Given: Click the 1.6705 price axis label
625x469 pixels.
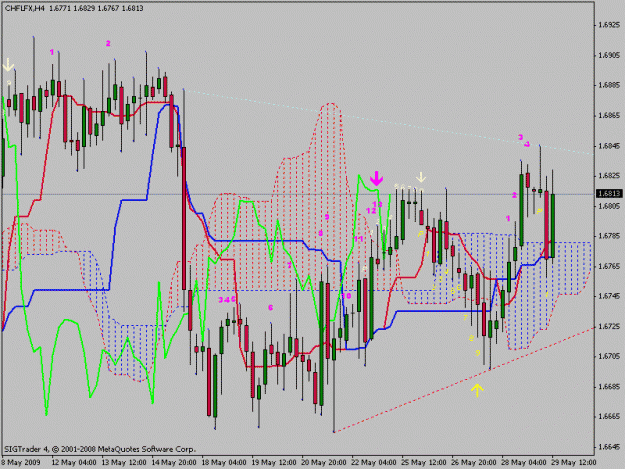Looking at the screenshot, I should 609,356.
